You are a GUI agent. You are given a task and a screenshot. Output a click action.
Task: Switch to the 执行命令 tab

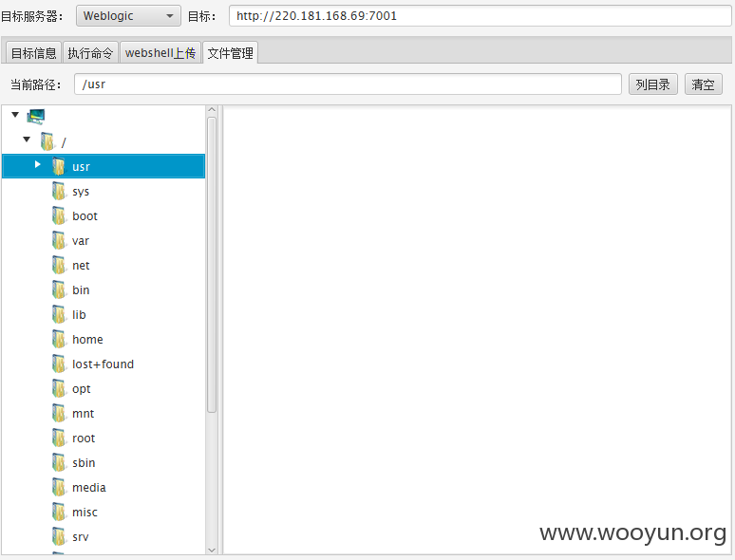pos(90,52)
